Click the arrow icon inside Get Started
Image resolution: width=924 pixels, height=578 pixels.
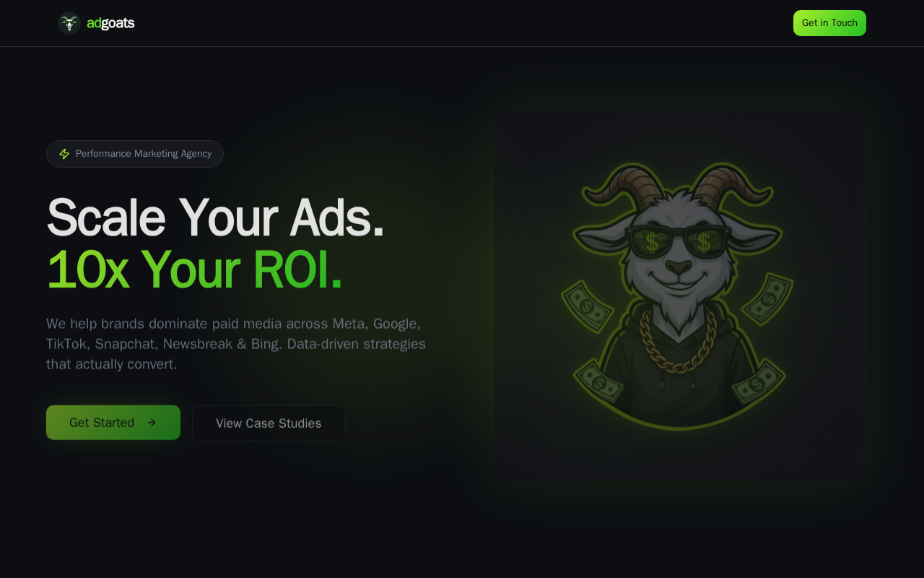pos(152,423)
